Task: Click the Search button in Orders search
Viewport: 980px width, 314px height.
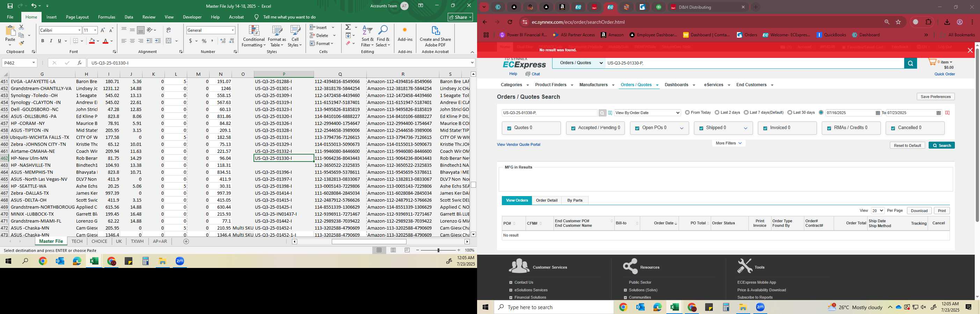Action: coord(942,145)
